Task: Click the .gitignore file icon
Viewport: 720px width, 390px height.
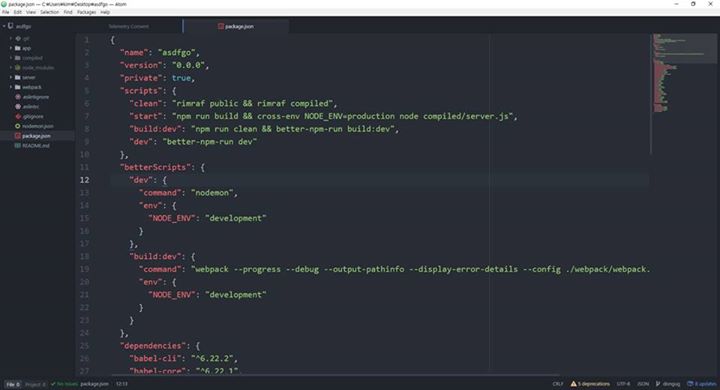Action: click(x=18, y=116)
